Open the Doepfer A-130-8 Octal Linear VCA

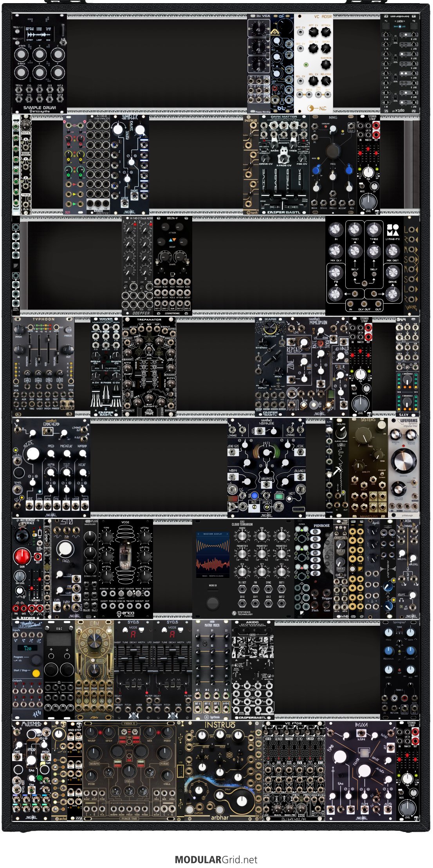pyautogui.click(x=98, y=165)
